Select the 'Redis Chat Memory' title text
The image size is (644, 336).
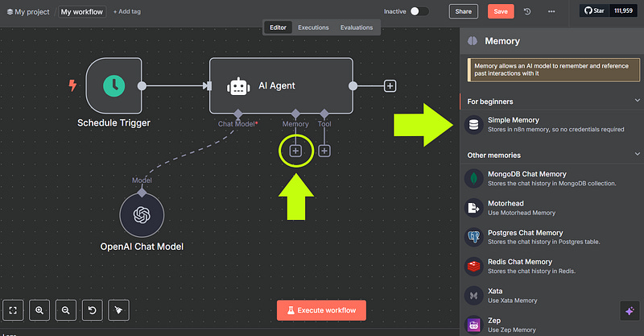520,262
